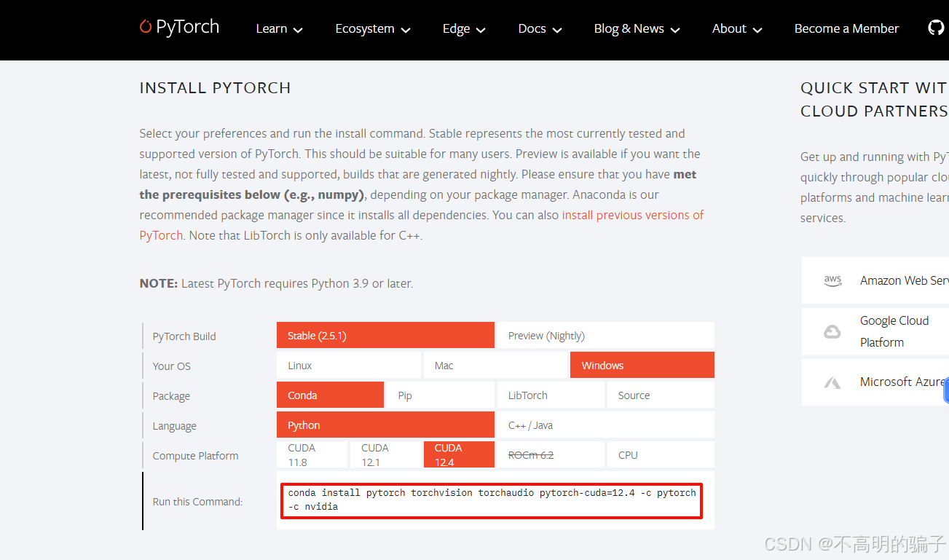Select the Stable (2.5.1) build
The width and height of the screenshot is (949, 560).
(x=385, y=335)
